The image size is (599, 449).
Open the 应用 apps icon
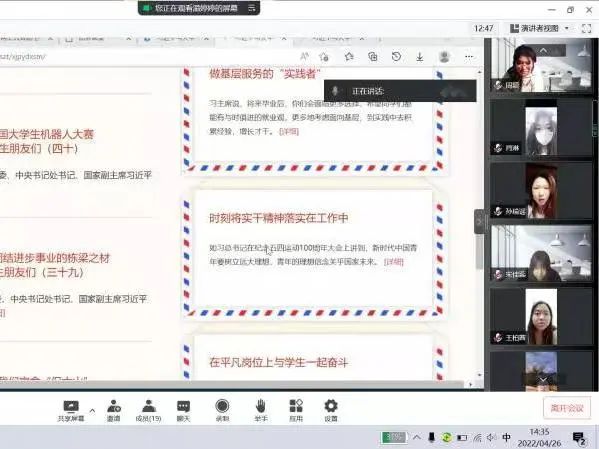tap(296, 411)
